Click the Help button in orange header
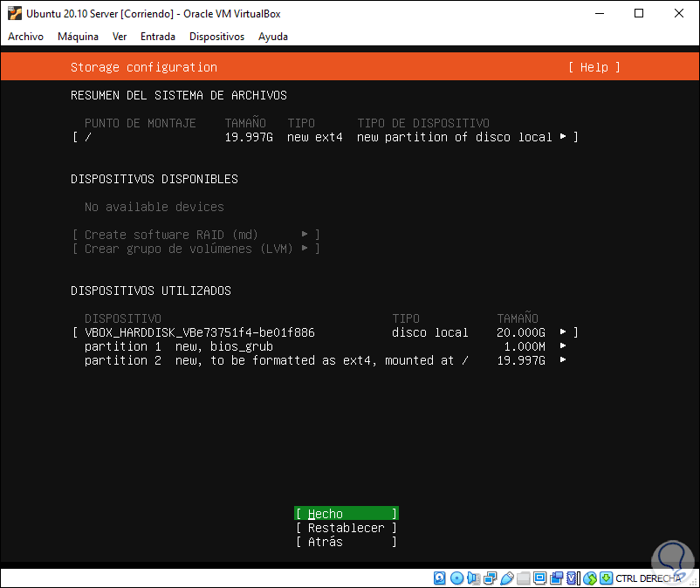Image resolution: width=700 pixels, height=588 pixels. [594, 67]
